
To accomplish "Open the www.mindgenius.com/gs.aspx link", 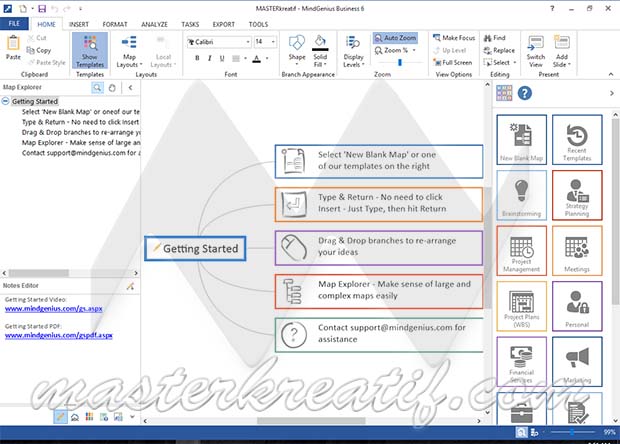I will 53,308.
